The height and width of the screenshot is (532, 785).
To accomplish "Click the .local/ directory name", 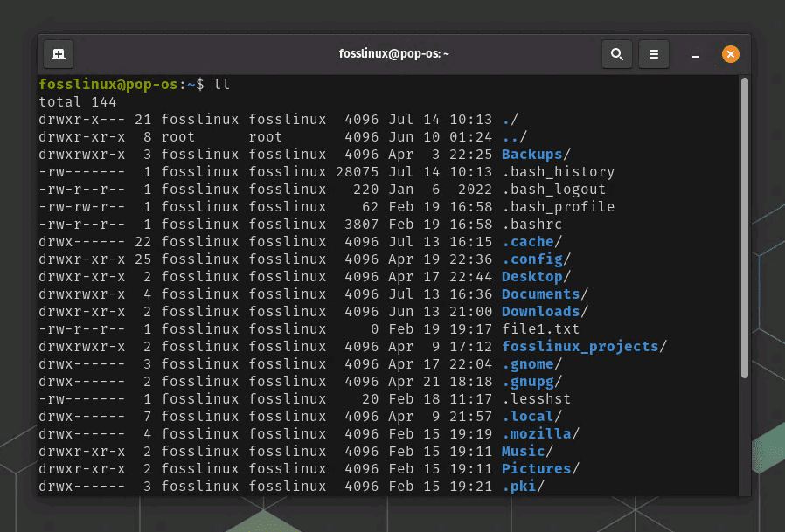I will tap(532, 417).
